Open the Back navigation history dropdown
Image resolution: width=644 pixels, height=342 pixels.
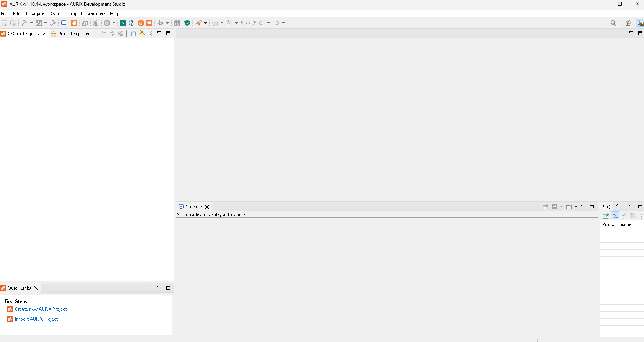point(269,23)
